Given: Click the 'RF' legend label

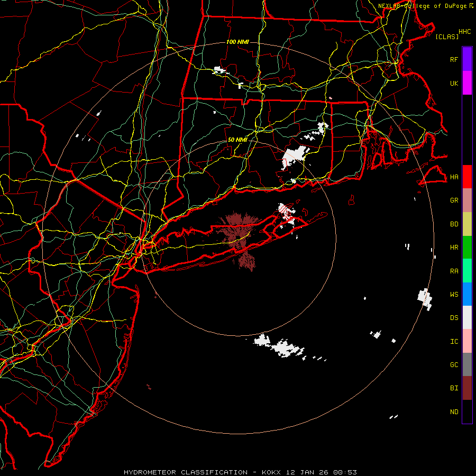Looking at the screenshot, I should point(454,59).
